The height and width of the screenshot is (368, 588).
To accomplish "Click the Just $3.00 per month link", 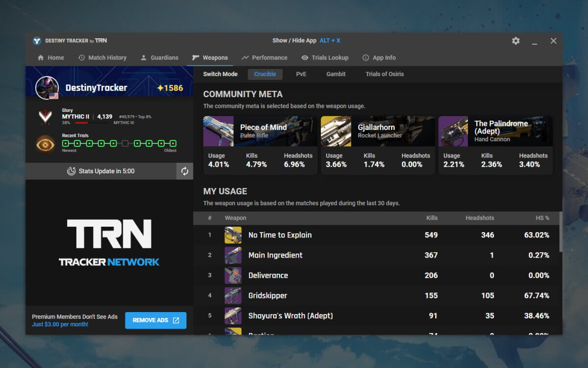I will coord(60,324).
